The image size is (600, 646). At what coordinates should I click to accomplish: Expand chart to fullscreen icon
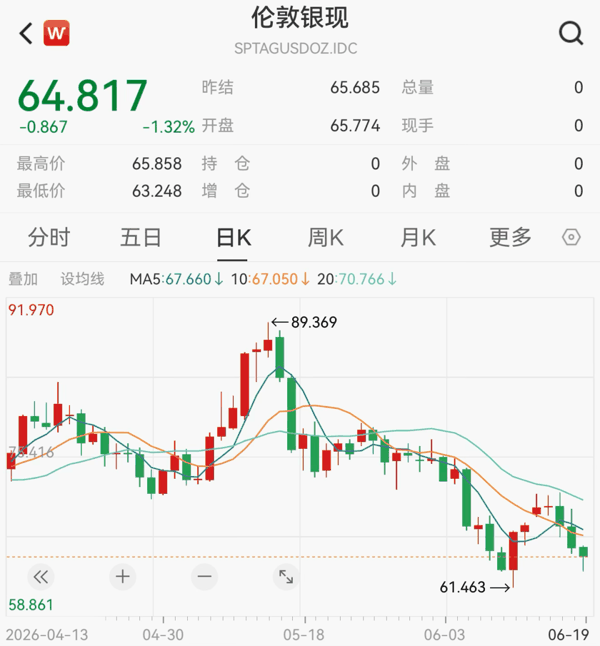(286, 577)
